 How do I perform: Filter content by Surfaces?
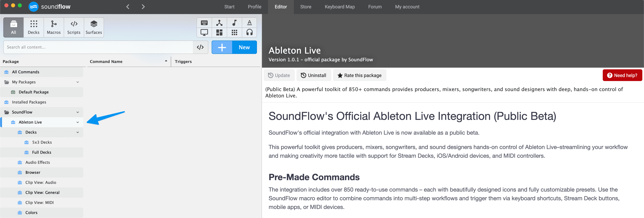click(94, 27)
